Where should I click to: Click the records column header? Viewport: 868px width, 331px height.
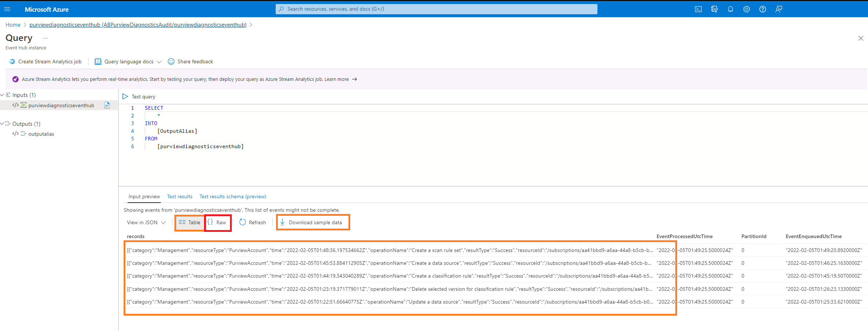point(136,236)
